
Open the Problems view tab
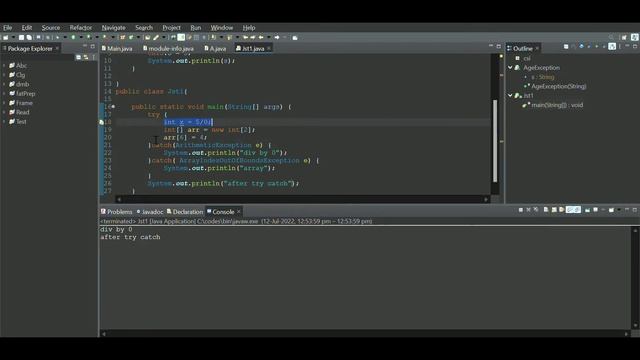tap(117, 211)
